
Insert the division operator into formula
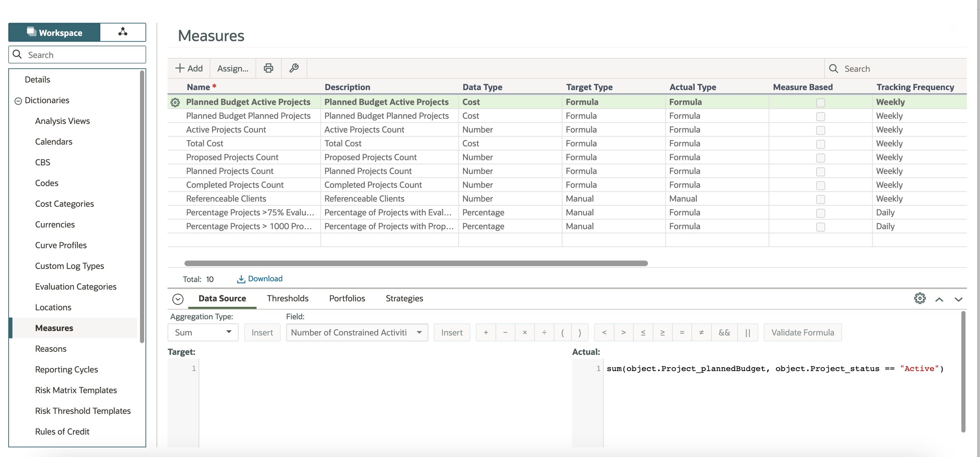[544, 333]
